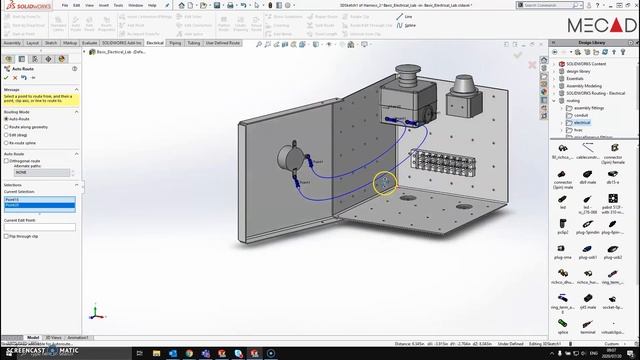Screen dimensions: 640x360
Task: Select Route along geometry radio button
Action: (6, 127)
